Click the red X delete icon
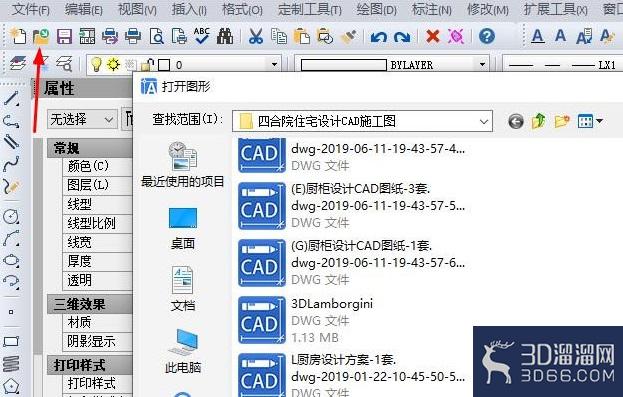This screenshot has width=623, height=397. click(x=433, y=36)
